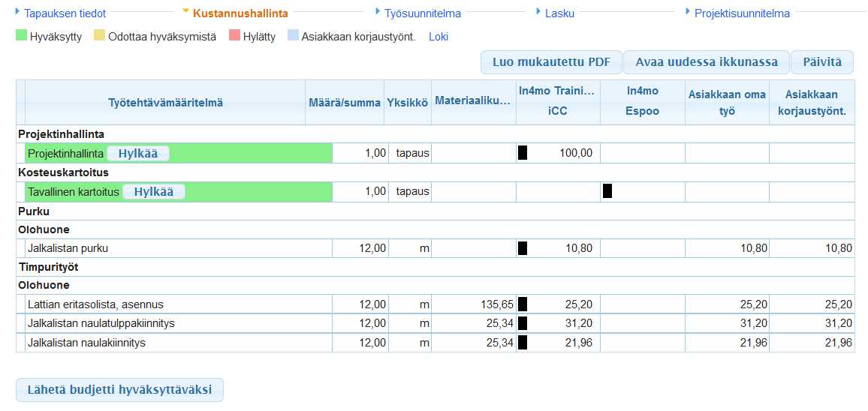Expand the Projektisuunnitelma section arrow
Screen dimensions: 868x411
(688, 12)
